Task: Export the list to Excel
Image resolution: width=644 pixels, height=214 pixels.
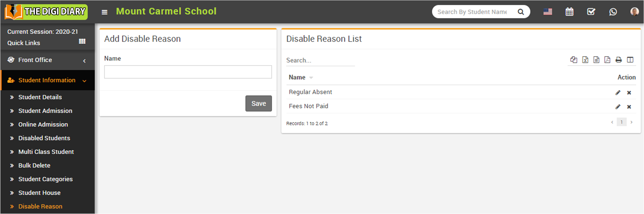Action: tap(585, 60)
